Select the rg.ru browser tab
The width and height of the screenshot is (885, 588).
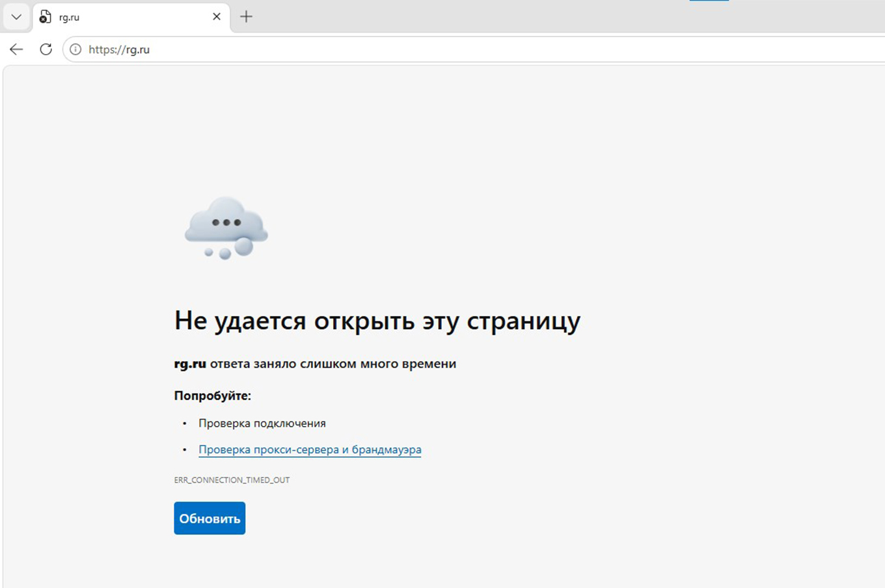tap(130, 17)
